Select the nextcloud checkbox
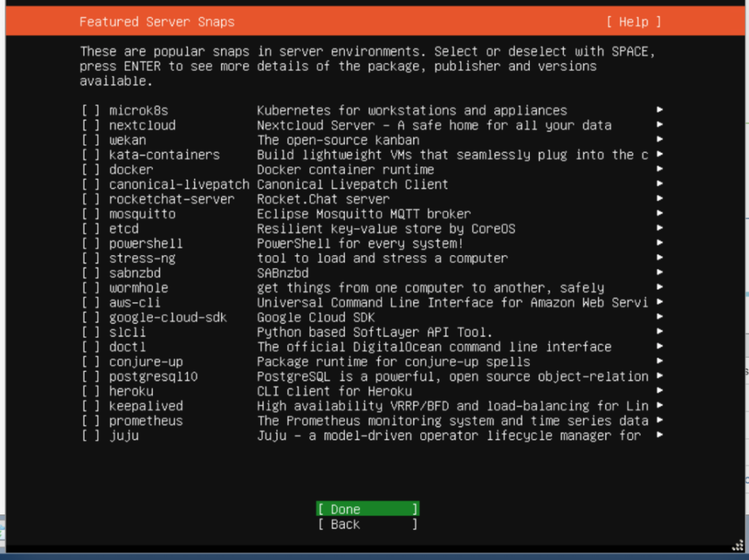749x560 pixels. point(90,126)
